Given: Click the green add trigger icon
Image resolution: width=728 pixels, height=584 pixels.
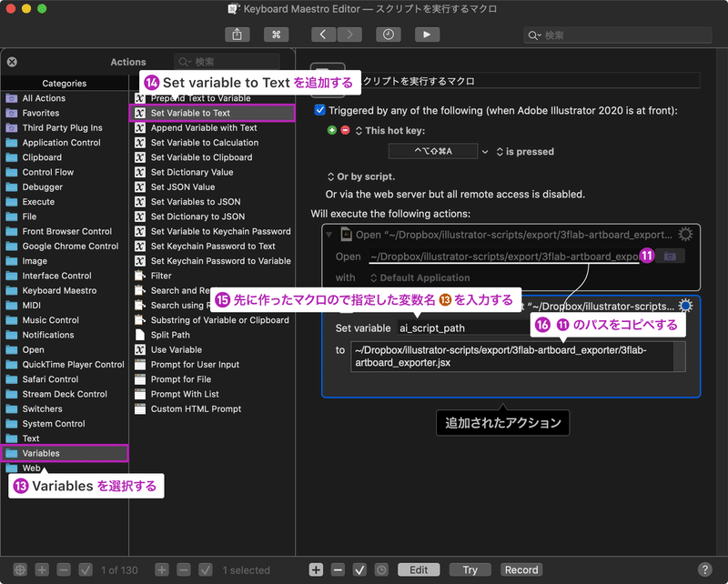Looking at the screenshot, I should pyautogui.click(x=332, y=130).
